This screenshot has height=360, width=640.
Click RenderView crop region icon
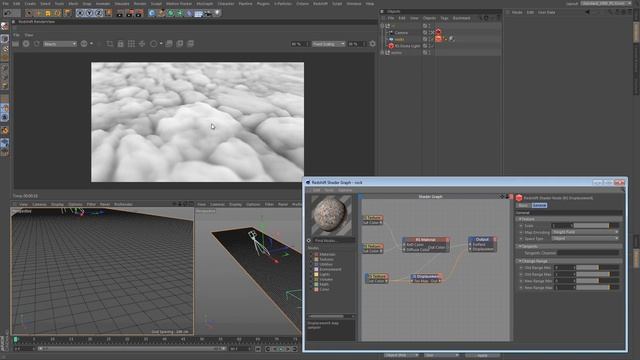pyautogui.click(x=109, y=44)
